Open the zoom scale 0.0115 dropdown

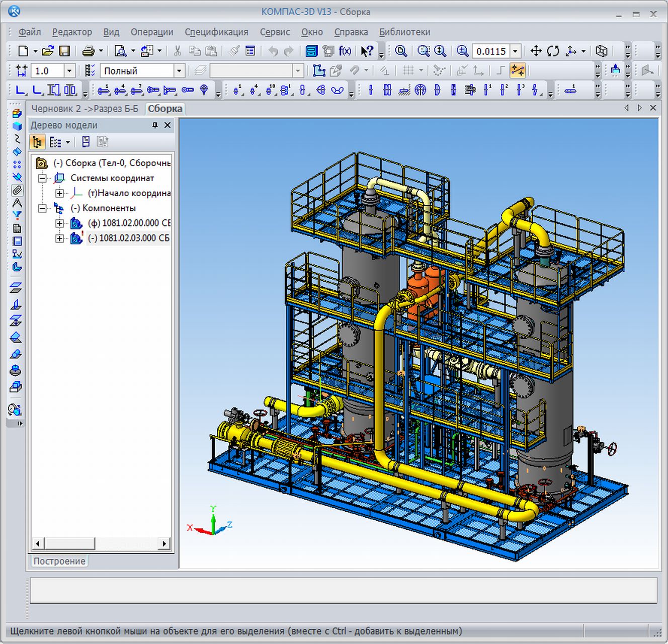point(515,51)
